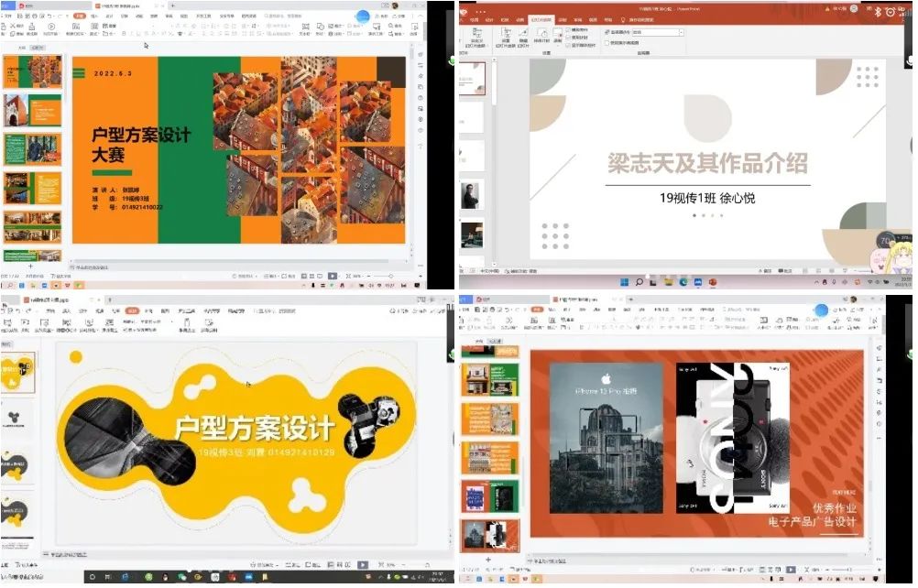Click the Rehearse Timings (排练计时) icon in PowerPoint
The width and height of the screenshot is (918, 588).
click(542, 38)
